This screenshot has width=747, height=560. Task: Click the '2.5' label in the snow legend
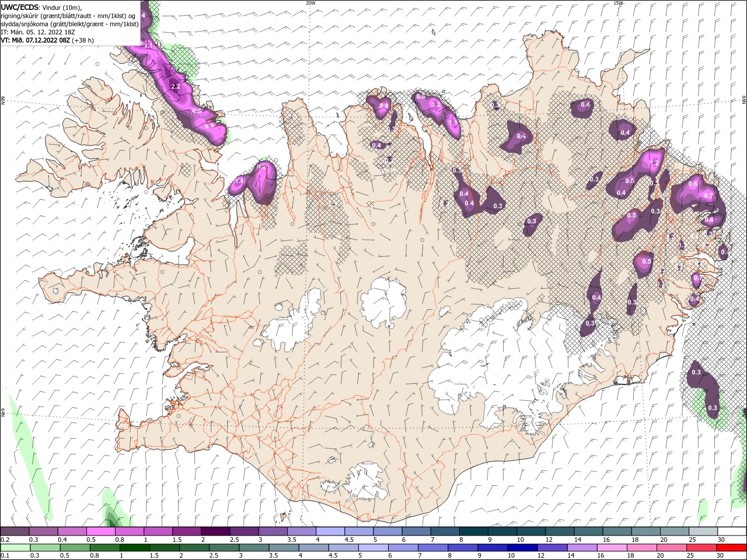pos(234,540)
